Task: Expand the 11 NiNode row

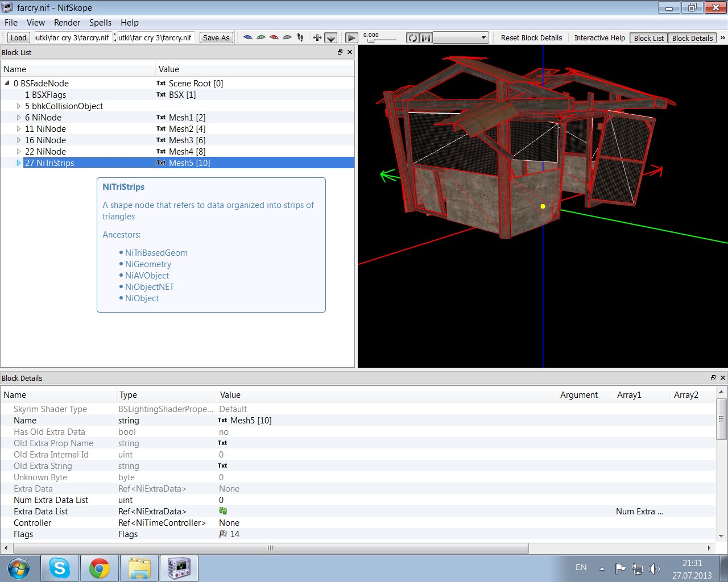Action: [18, 128]
